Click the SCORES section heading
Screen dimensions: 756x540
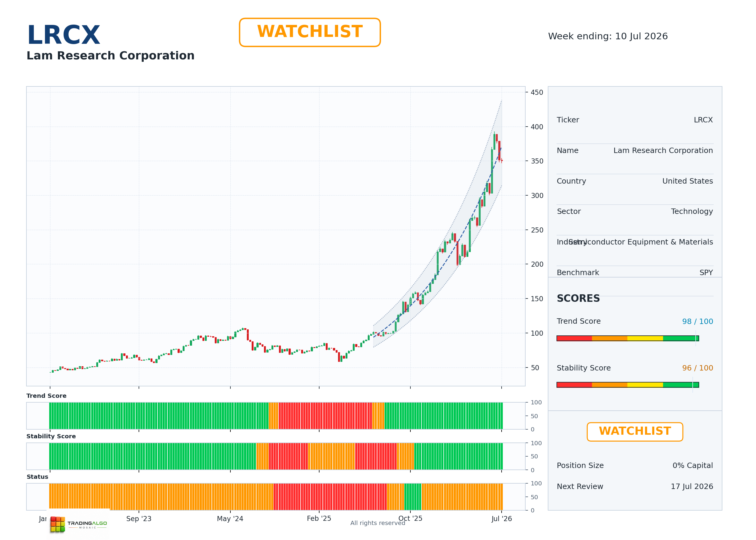coord(578,298)
